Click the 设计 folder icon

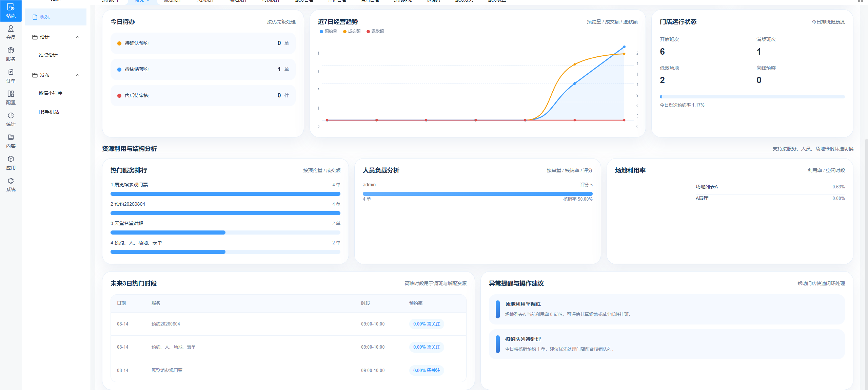tap(35, 37)
